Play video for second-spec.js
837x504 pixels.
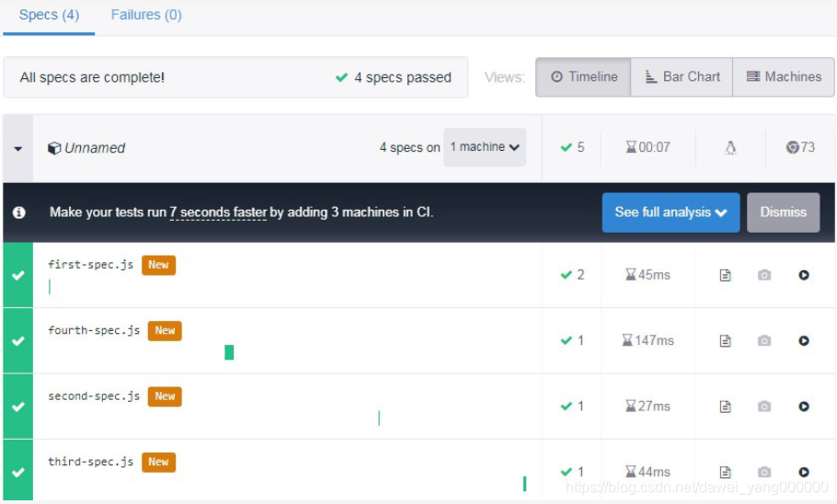pyautogui.click(x=804, y=407)
